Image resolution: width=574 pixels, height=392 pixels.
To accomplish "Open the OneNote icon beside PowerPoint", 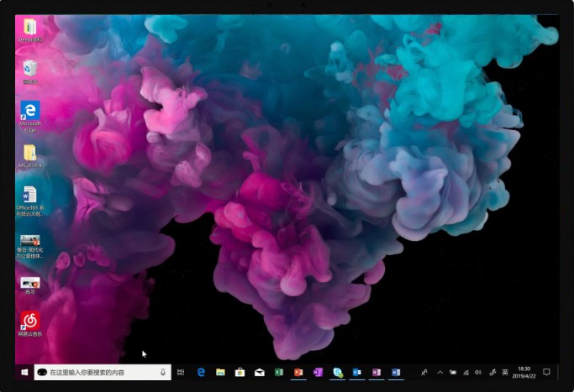I will 318,372.
